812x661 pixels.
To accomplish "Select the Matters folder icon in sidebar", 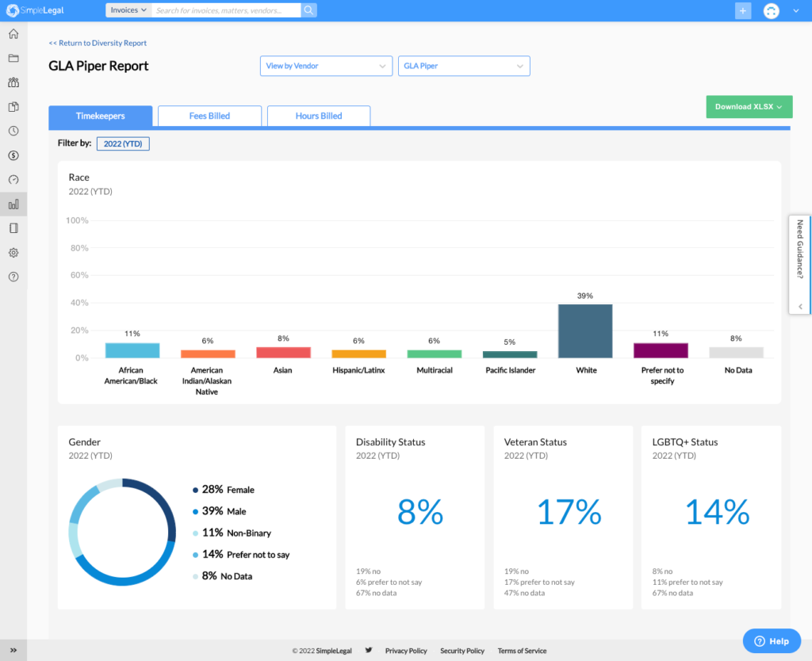I will (13, 58).
